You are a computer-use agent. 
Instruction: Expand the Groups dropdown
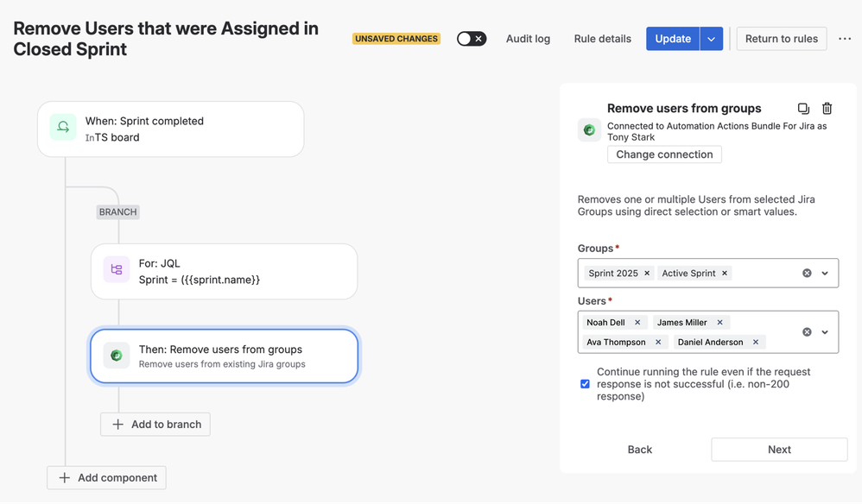(x=825, y=273)
